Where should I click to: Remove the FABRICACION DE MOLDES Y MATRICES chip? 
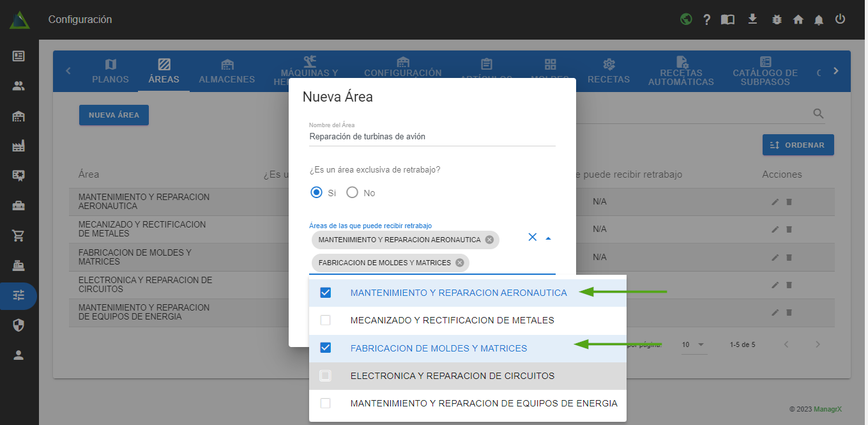[x=459, y=263]
